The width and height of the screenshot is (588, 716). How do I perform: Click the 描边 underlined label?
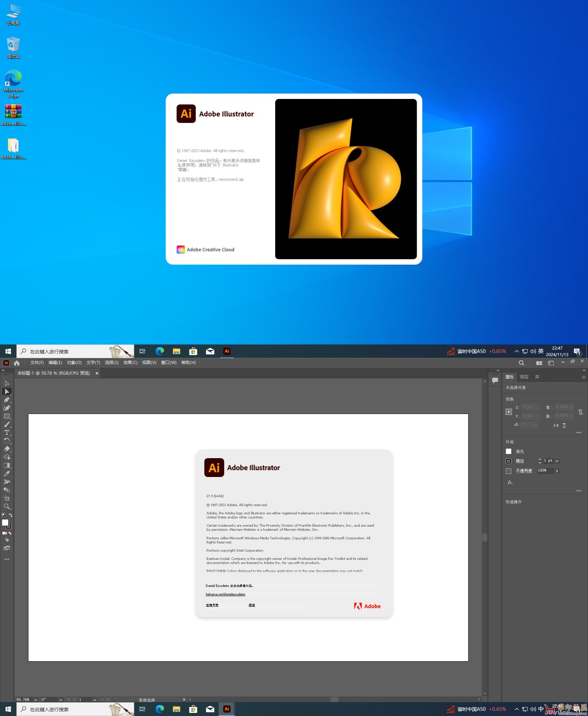(520, 461)
